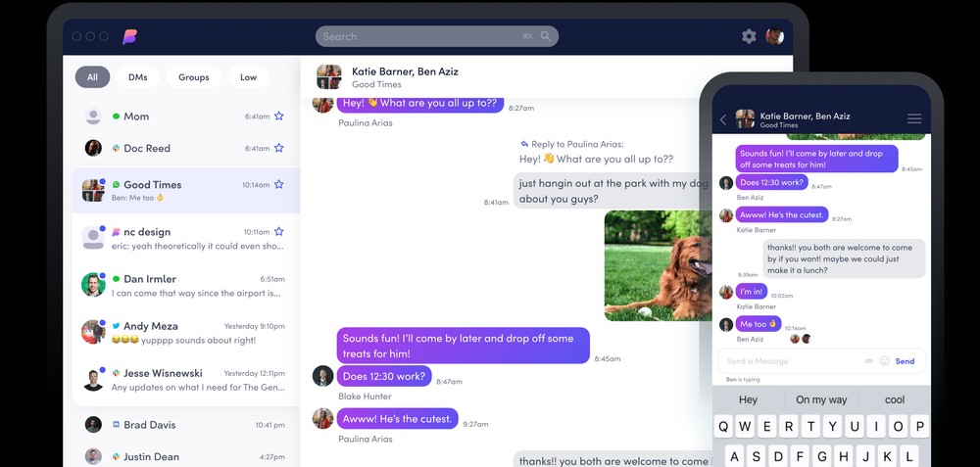This screenshot has width=980, height=467.
Task: Click Andy Meza's avatar in the chat list
Action: 93,332
